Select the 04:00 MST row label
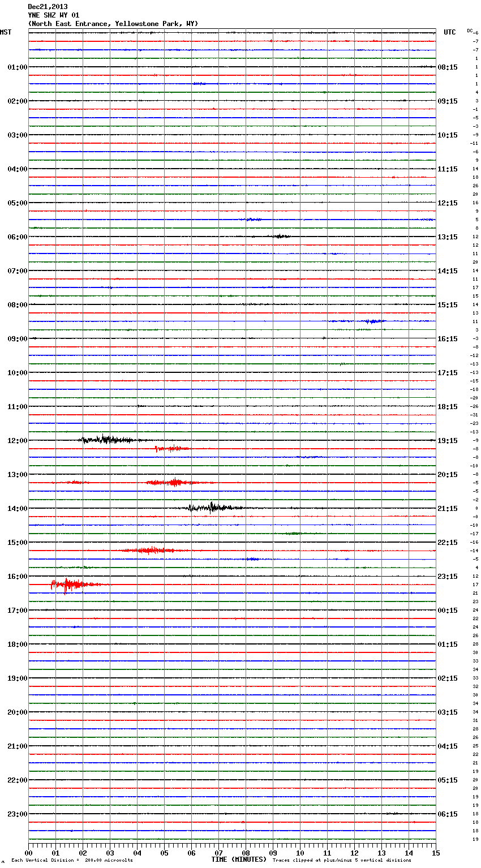481x868 pixels. [x=18, y=169]
